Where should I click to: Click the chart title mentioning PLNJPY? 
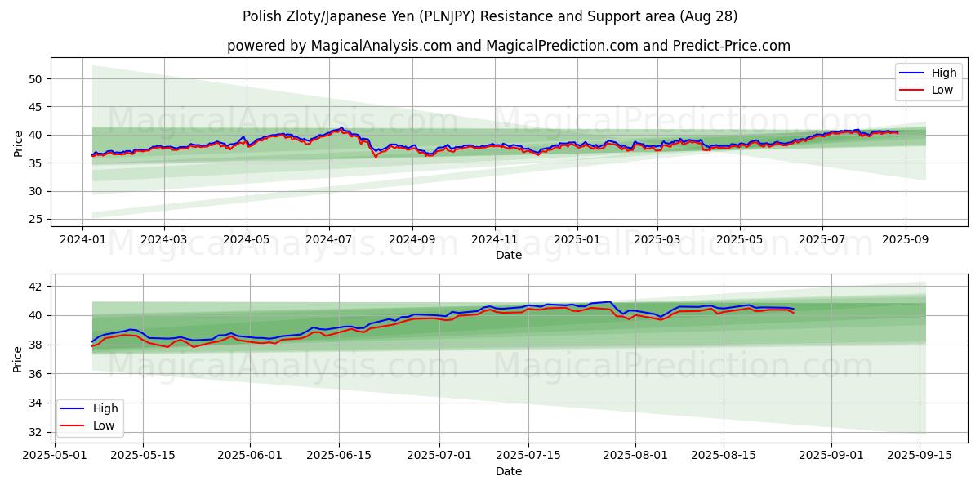click(490, 16)
